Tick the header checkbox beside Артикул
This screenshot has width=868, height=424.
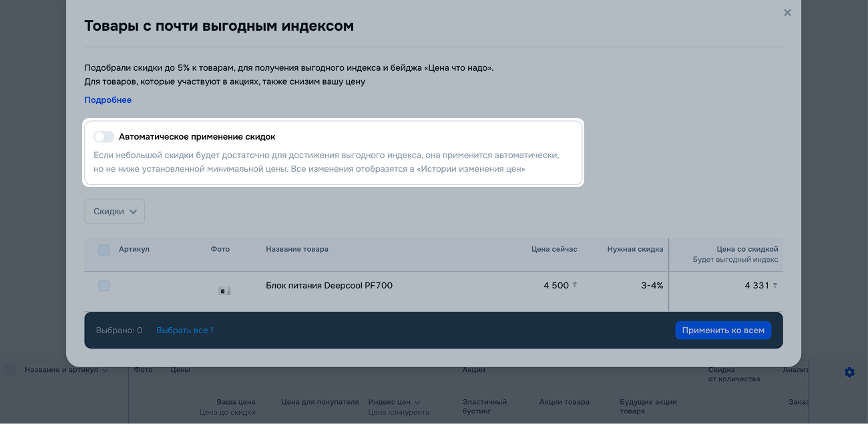104,250
